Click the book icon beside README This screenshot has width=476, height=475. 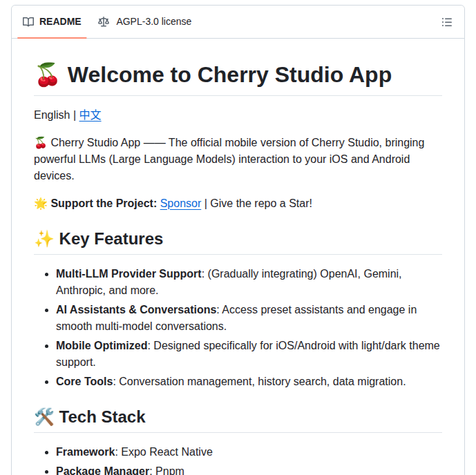(28, 22)
